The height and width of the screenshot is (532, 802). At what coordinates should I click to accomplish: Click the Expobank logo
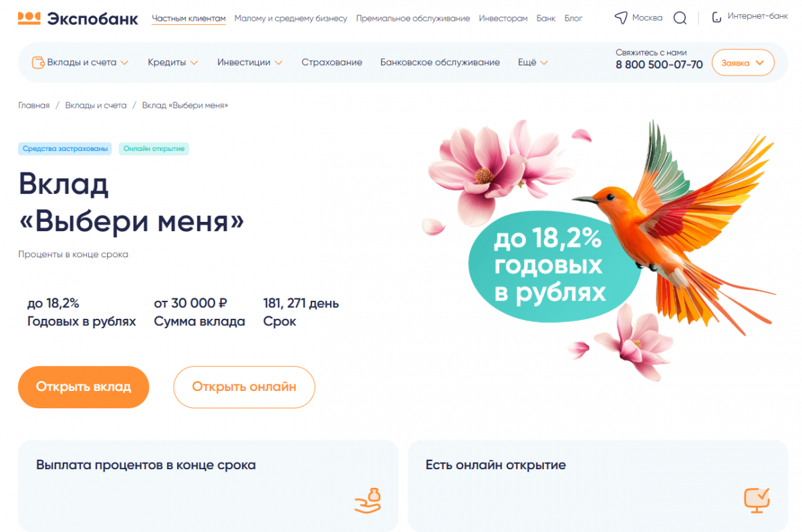pos(78,18)
